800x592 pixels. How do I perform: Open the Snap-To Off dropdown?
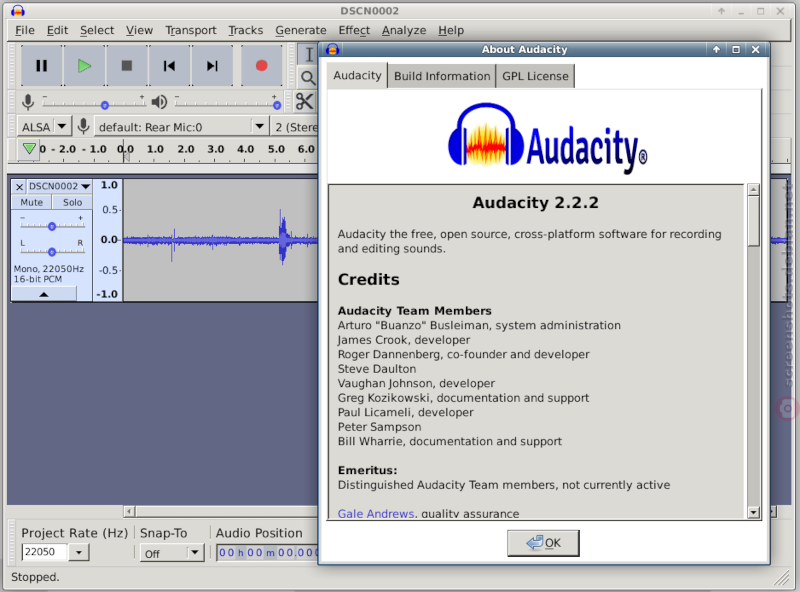click(172, 553)
